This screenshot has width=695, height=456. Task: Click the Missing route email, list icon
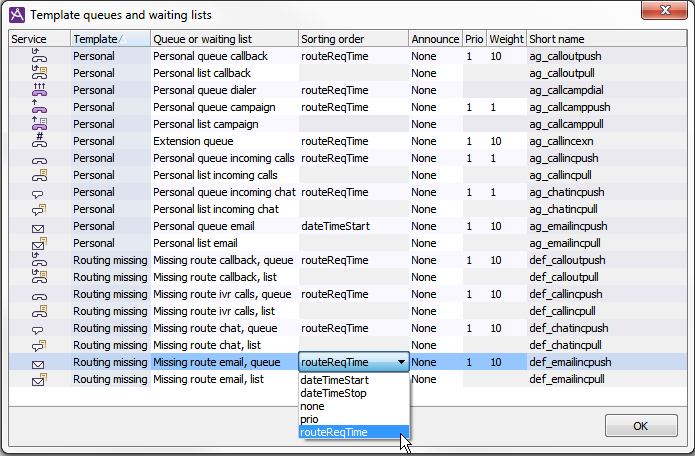coord(39,379)
